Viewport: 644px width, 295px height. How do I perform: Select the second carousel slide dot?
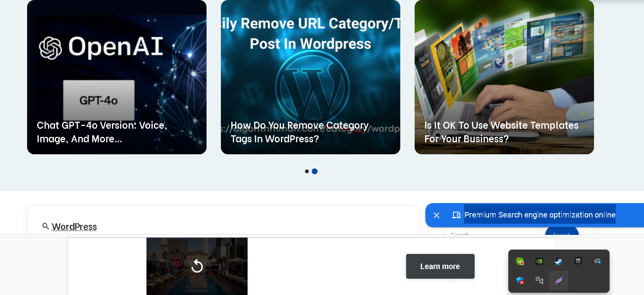pyautogui.click(x=315, y=171)
